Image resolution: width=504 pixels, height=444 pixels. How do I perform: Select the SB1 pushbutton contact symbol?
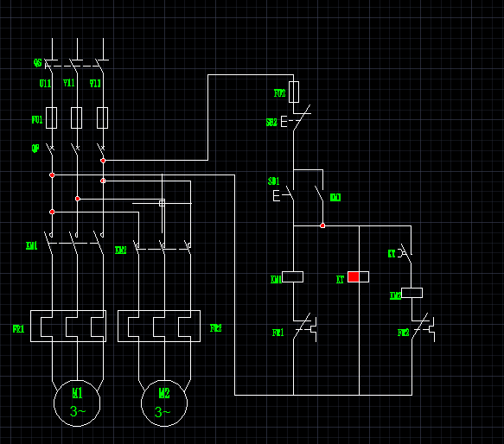pyautogui.click(x=284, y=193)
